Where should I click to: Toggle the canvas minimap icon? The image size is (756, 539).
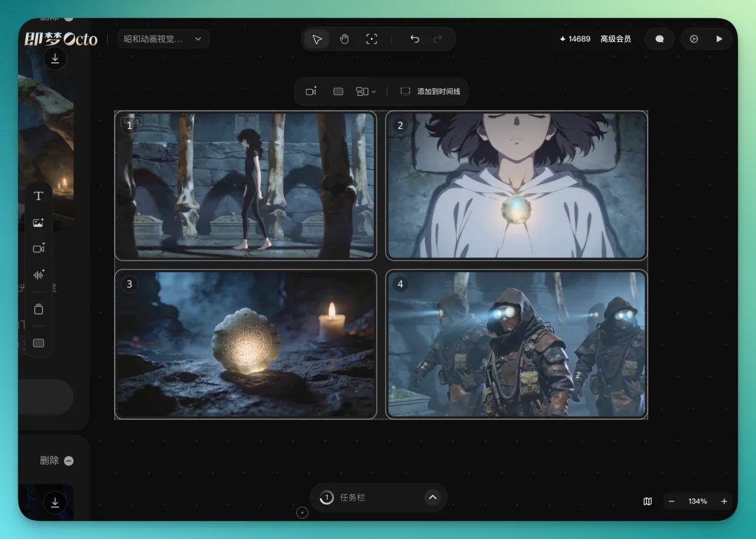coord(647,501)
